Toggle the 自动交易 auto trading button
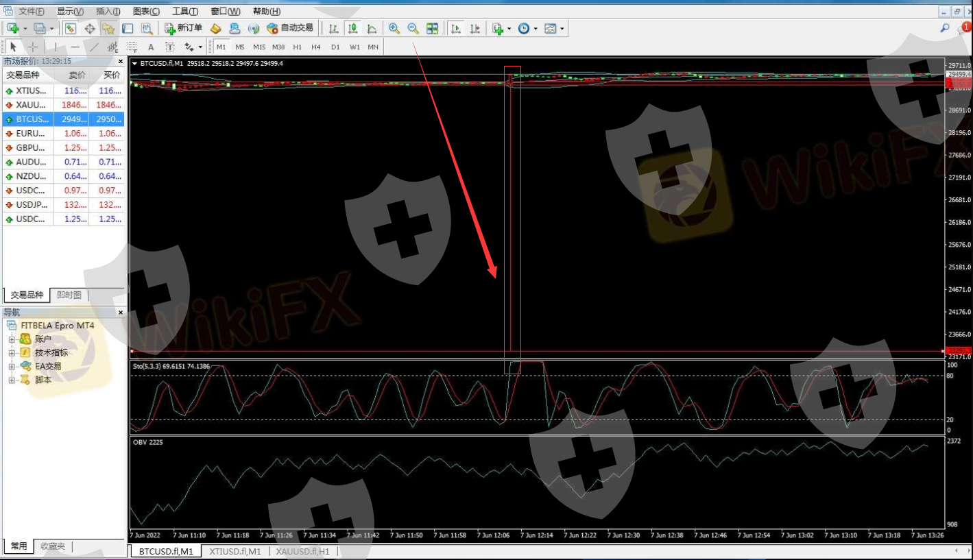973x560 pixels. [x=290, y=28]
